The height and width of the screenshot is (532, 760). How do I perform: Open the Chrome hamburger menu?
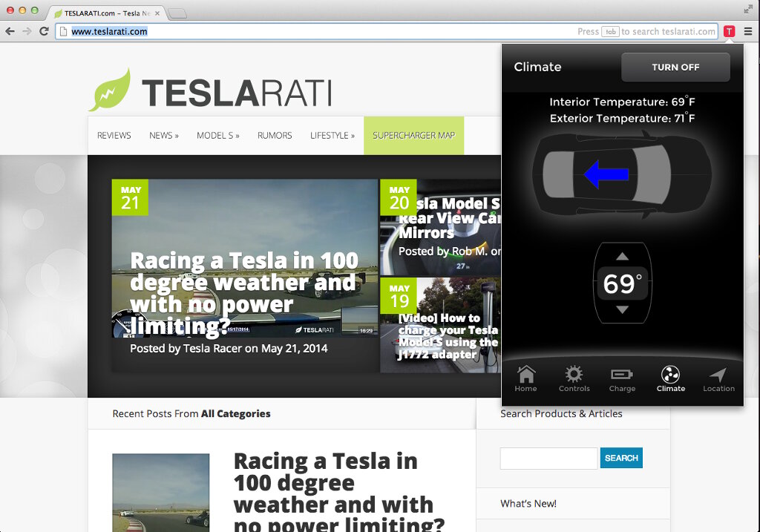pyautogui.click(x=748, y=31)
